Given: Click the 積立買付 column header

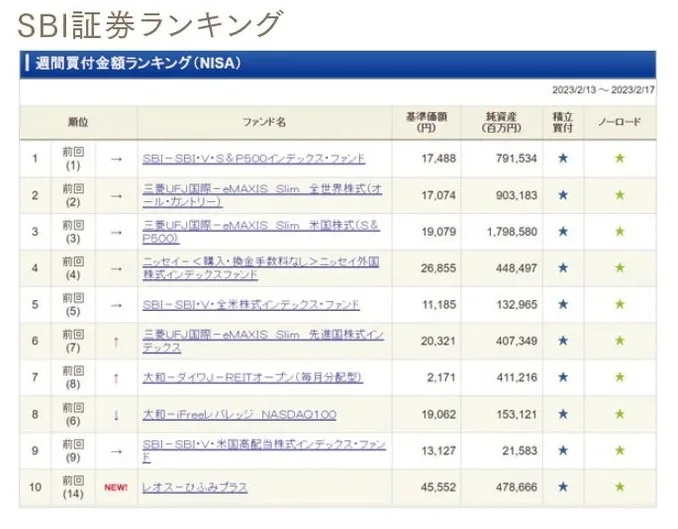Looking at the screenshot, I should [x=563, y=122].
